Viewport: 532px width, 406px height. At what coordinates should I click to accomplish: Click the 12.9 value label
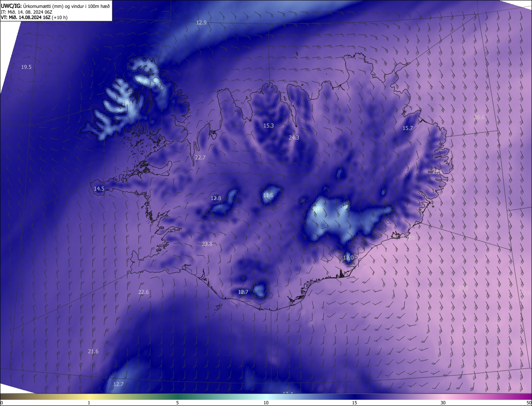201,22
